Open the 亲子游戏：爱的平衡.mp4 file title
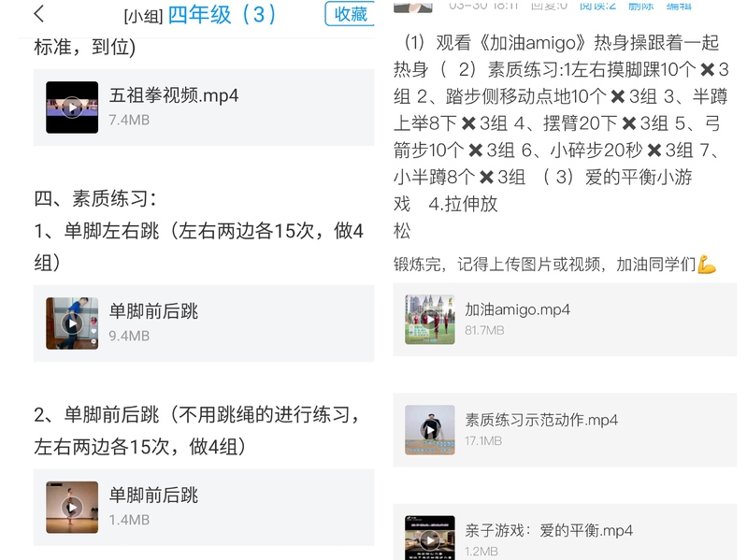Image resolution: width=747 pixels, height=560 pixels. (x=549, y=530)
